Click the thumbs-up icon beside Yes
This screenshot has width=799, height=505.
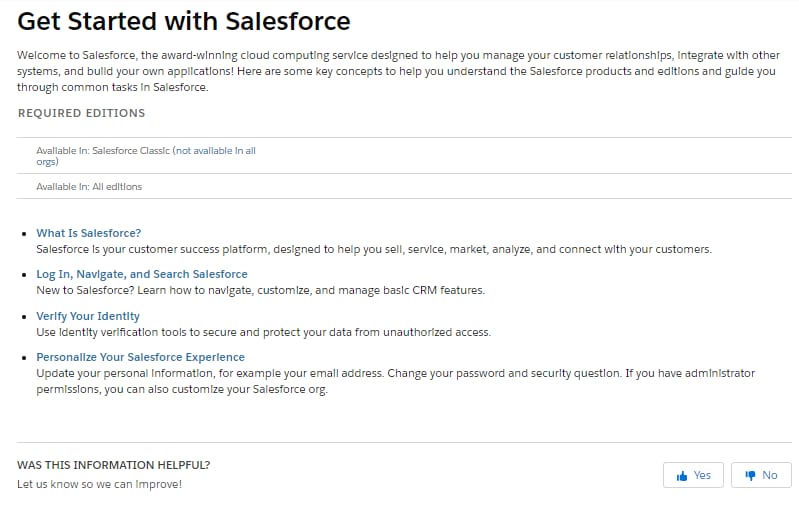(x=682, y=476)
